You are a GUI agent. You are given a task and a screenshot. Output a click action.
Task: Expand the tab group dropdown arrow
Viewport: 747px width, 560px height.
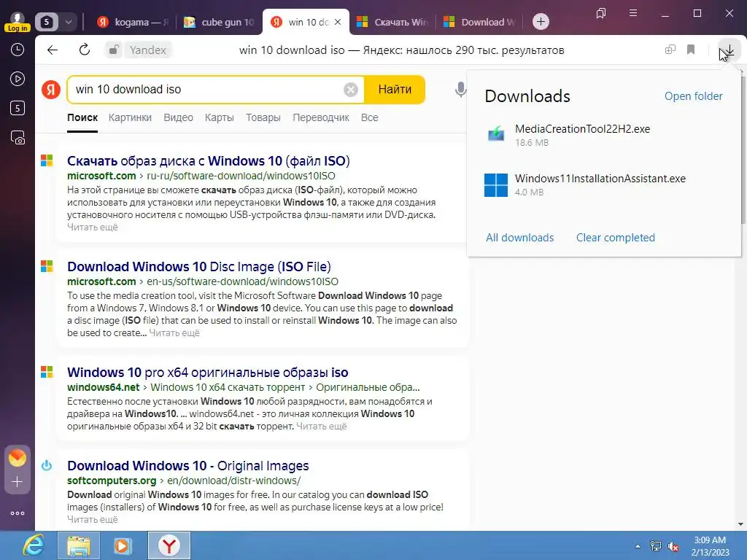click(x=68, y=22)
